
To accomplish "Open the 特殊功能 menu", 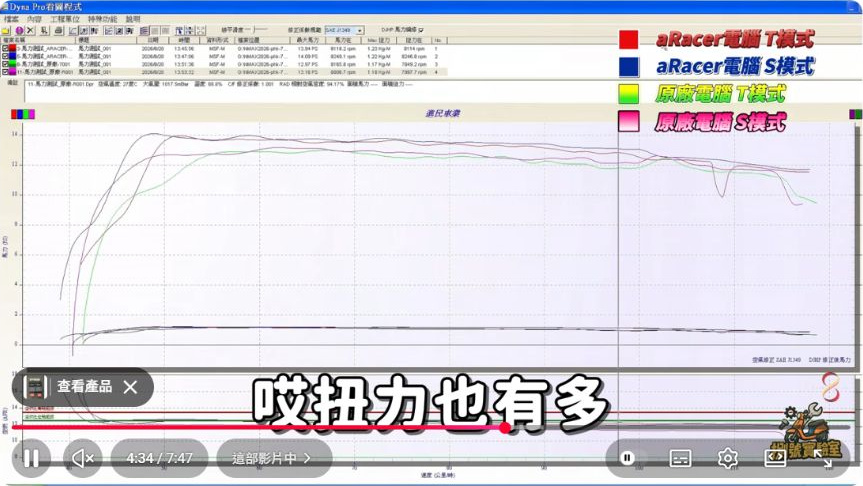I will [x=102, y=19].
